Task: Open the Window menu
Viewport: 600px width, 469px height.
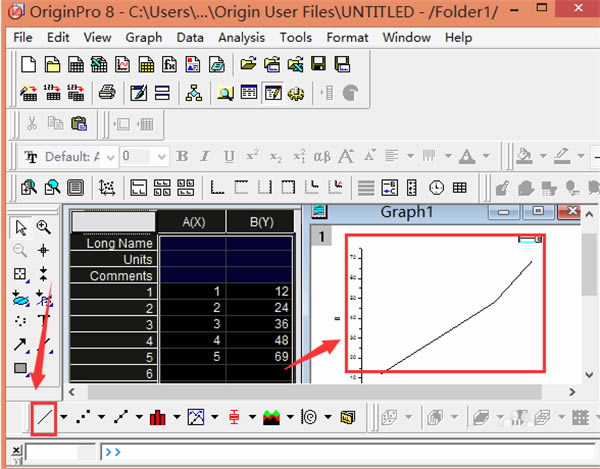Action: click(407, 37)
